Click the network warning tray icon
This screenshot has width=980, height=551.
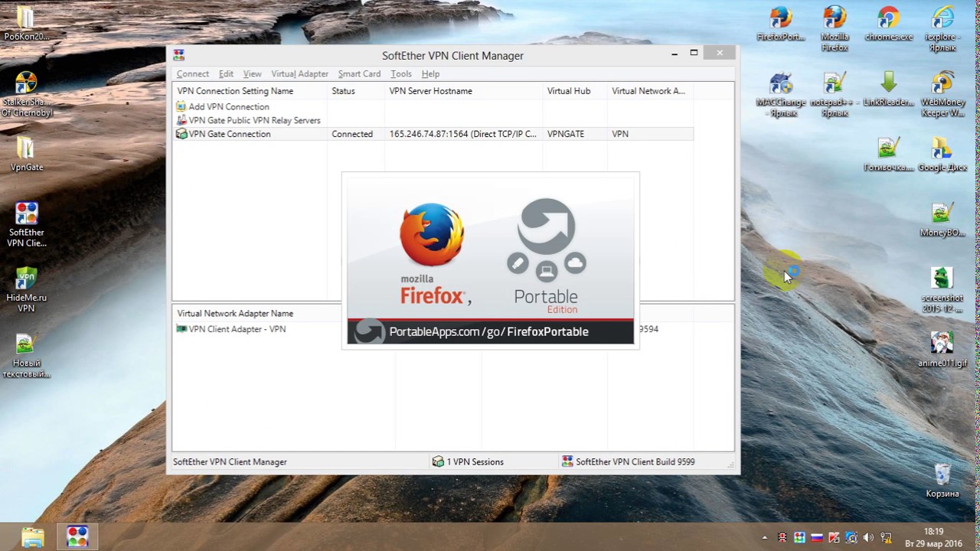coord(887,538)
